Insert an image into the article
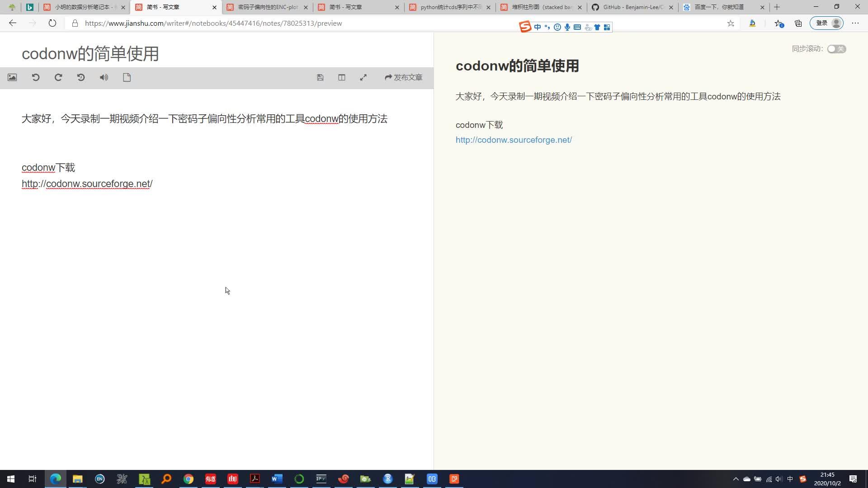The height and width of the screenshot is (488, 868). click(12, 77)
